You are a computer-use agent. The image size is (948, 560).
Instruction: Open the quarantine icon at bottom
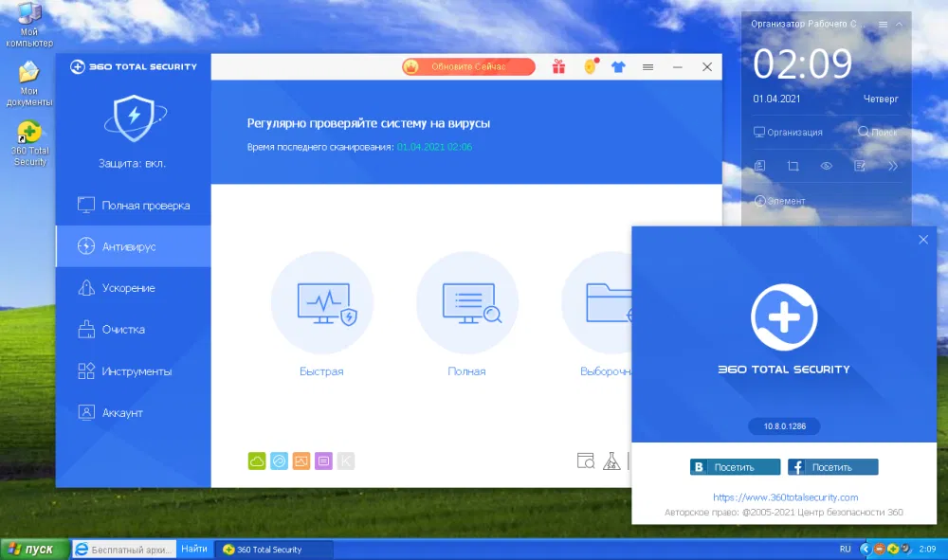585,461
